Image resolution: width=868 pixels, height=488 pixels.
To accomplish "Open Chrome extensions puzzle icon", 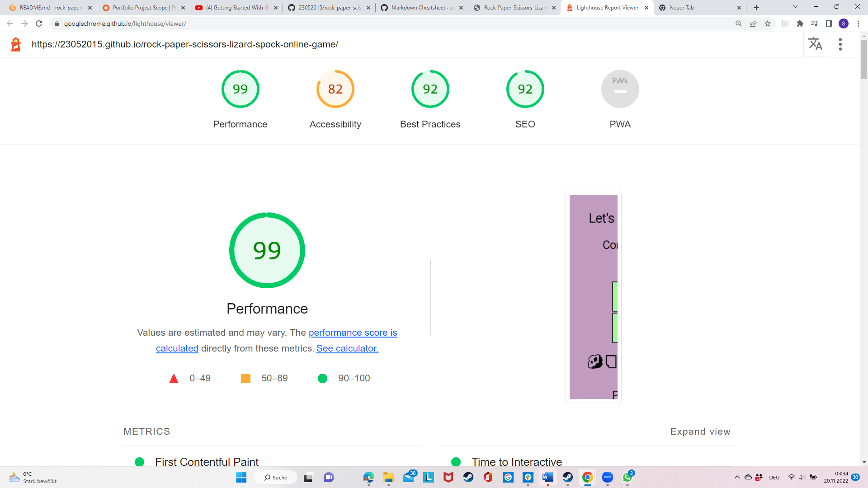I will (800, 23).
